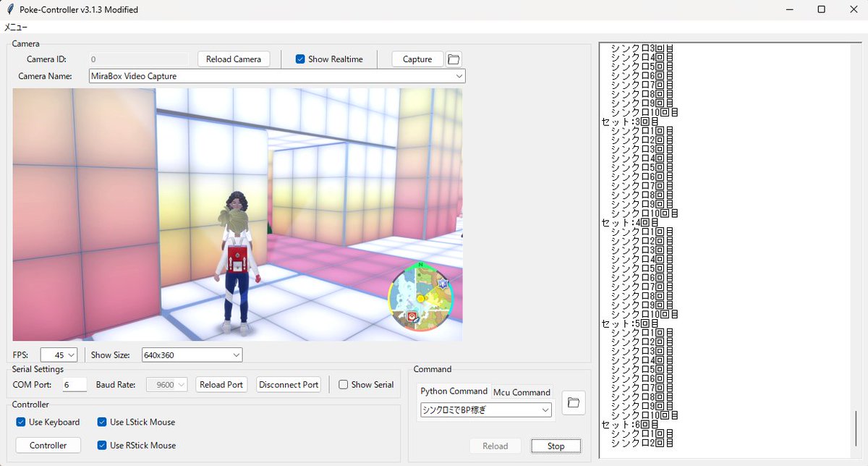Click the Show Size label
This screenshot has width=868, height=466.
coord(111,355)
